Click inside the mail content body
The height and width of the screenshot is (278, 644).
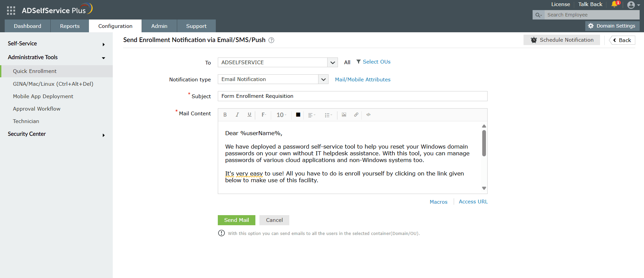[349, 157]
